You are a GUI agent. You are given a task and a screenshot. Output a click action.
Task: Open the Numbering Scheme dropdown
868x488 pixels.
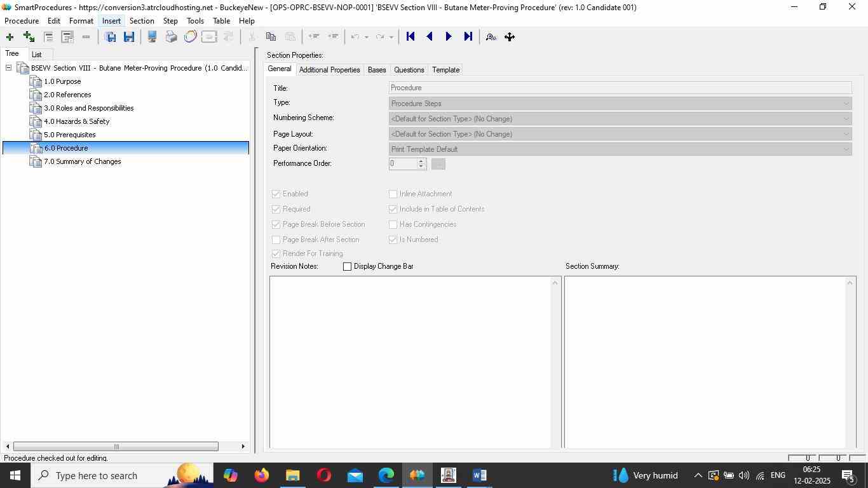point(620,118)
